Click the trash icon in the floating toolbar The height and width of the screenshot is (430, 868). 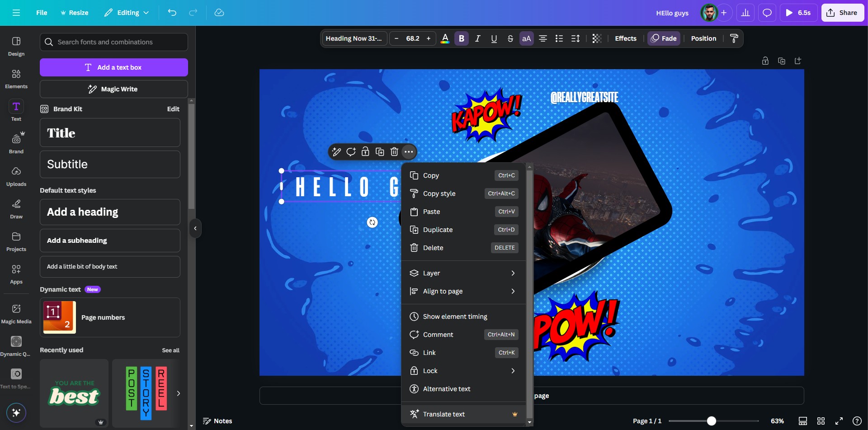point(394,152)
